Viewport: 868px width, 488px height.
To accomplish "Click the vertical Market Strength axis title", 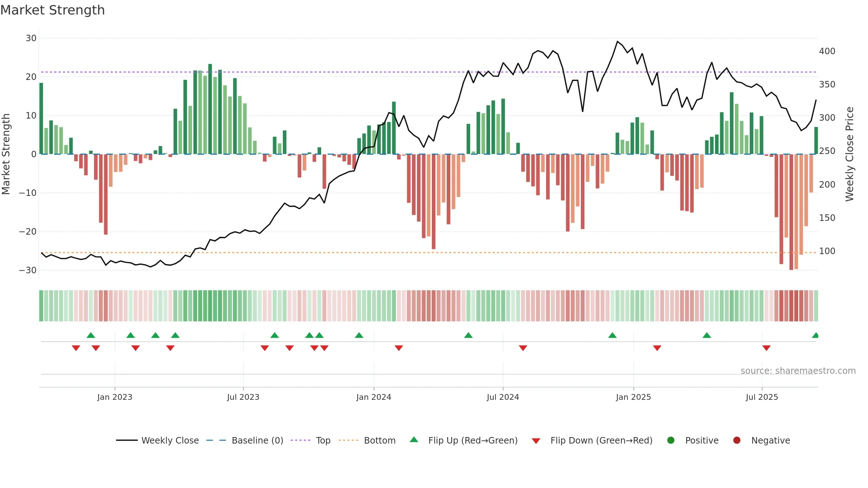I will point(6,154).
